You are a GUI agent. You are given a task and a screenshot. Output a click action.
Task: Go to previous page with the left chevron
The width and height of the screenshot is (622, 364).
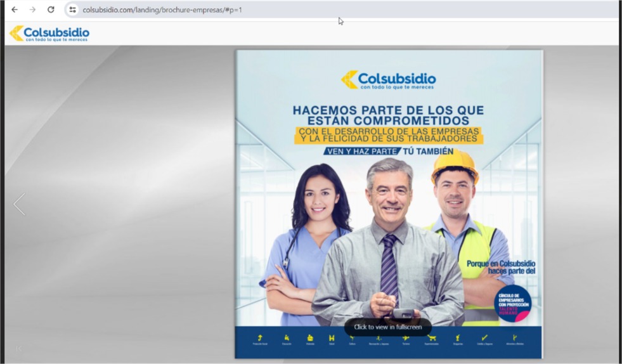19,204
